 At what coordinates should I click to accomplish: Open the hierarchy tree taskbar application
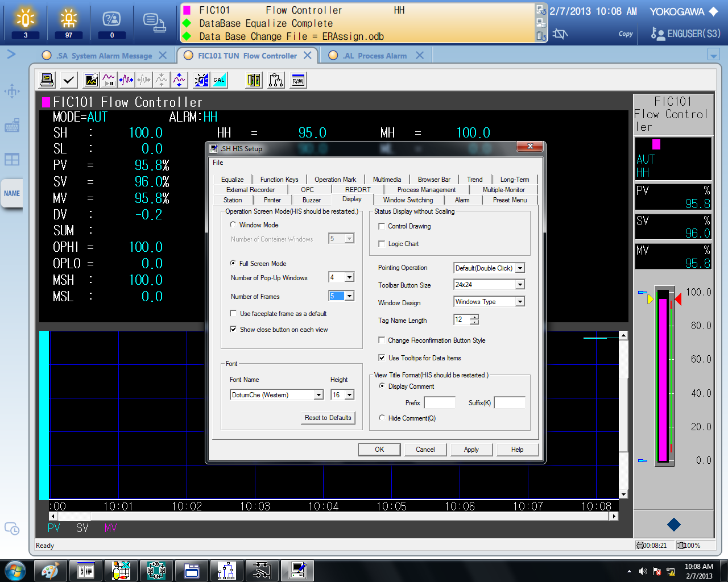pos(226,571)
